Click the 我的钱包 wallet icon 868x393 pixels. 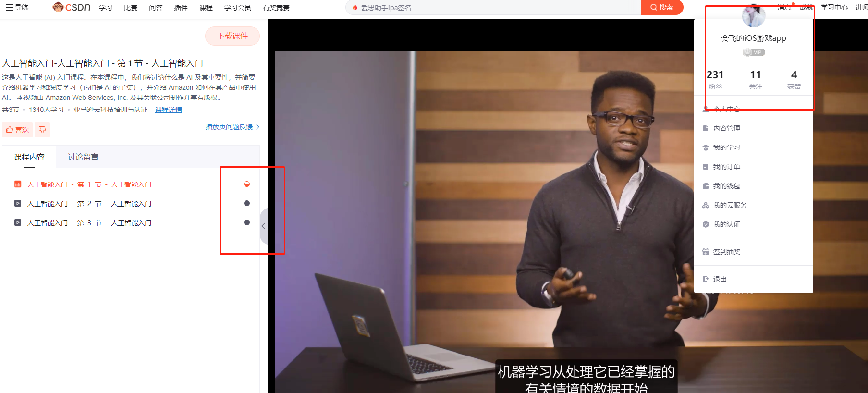pos(706,186)
